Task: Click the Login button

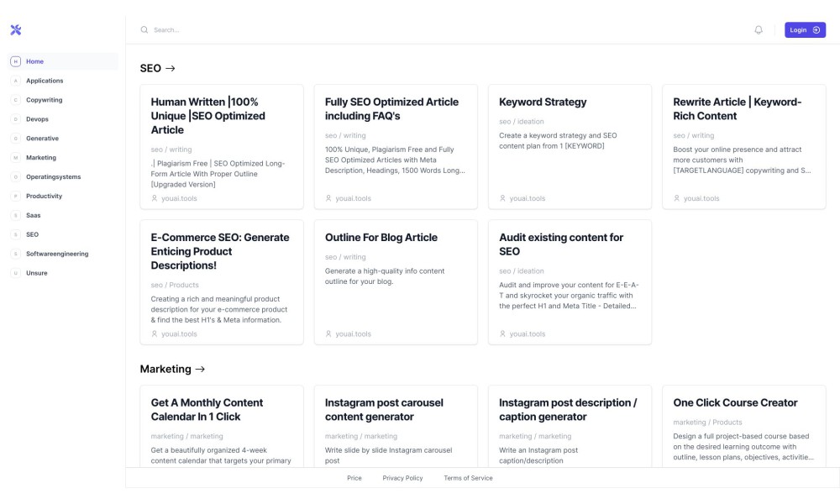Action: point(805,30)
